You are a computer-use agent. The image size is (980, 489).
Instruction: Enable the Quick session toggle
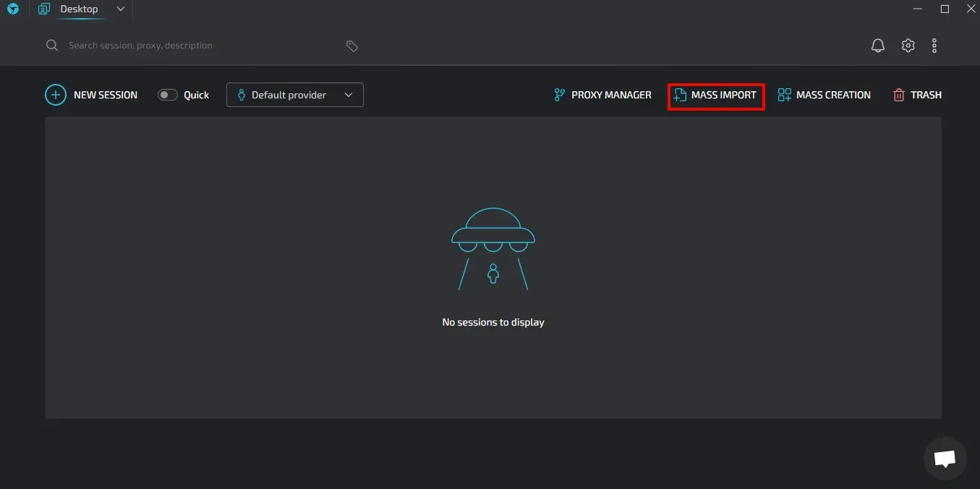pyautogui.click(x=167, y=95)
